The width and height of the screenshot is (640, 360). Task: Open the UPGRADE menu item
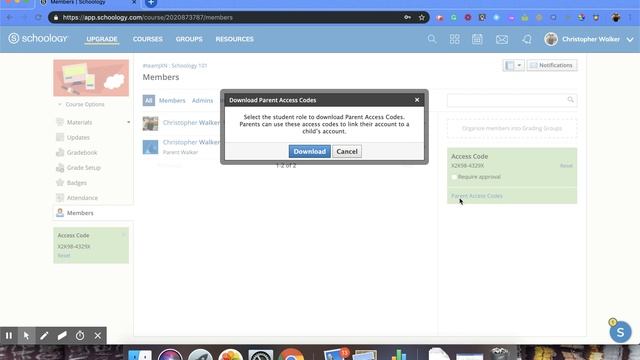[102, 39]
